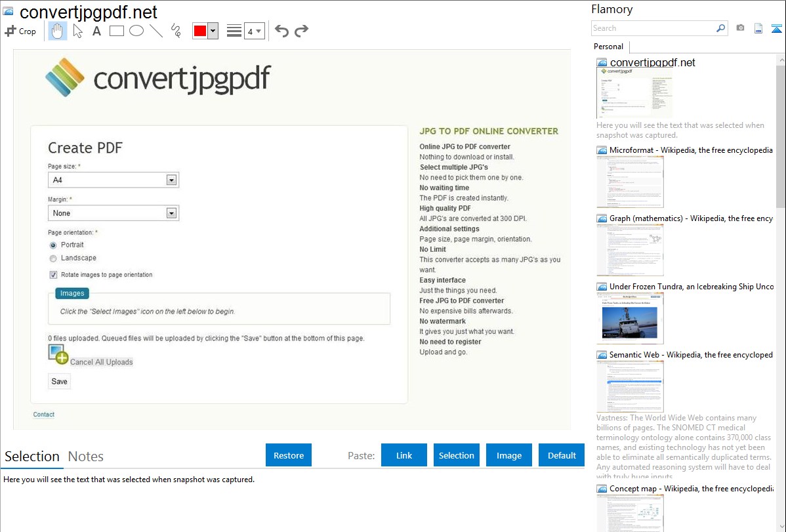This screenshot has width=786, height=532.
Task: Choose the straight line tool
Action: [156, 31]
